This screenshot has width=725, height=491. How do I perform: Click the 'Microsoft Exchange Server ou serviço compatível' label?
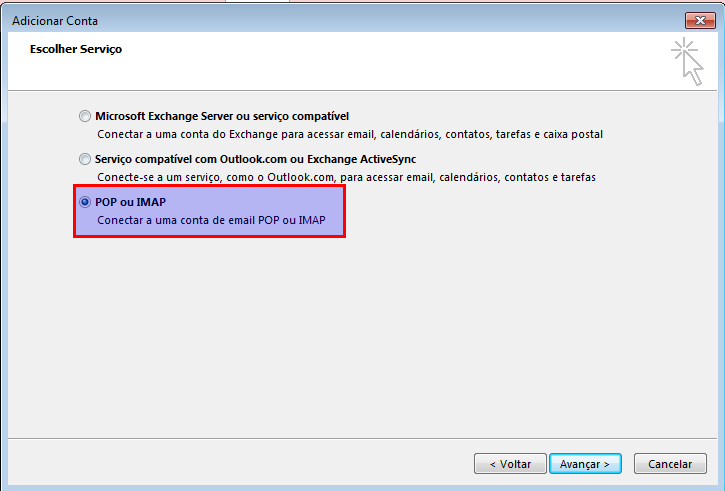click(x=222, y=116)
